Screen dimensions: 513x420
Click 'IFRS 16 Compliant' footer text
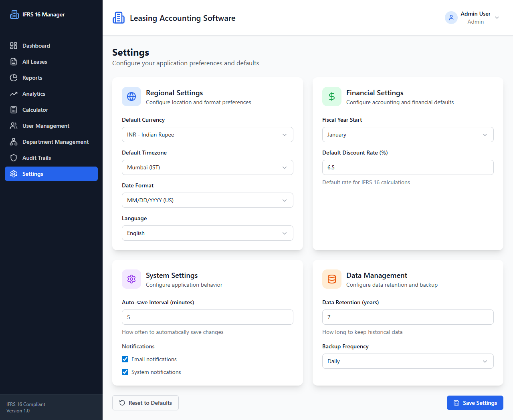(x=26, y=404)
